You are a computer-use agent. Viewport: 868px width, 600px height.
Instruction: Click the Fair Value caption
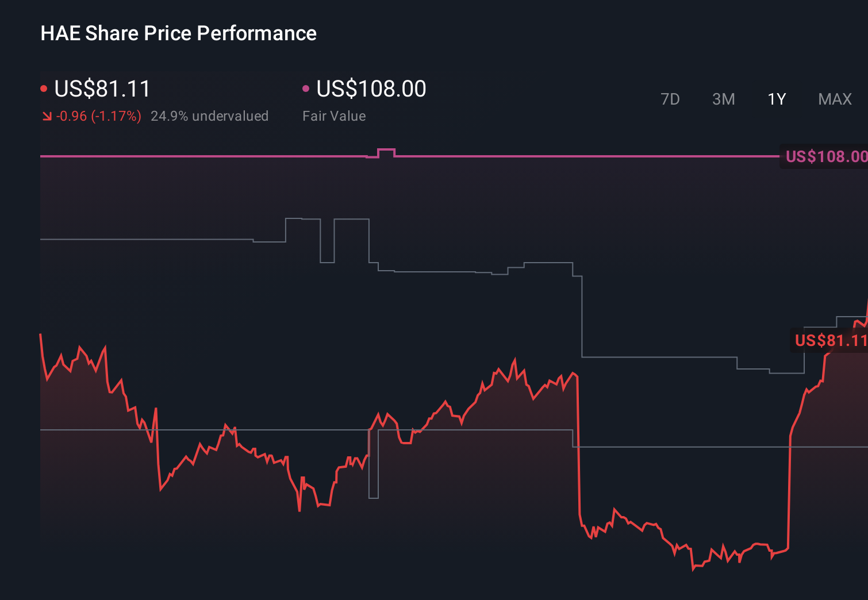click(x=334, y=116)
